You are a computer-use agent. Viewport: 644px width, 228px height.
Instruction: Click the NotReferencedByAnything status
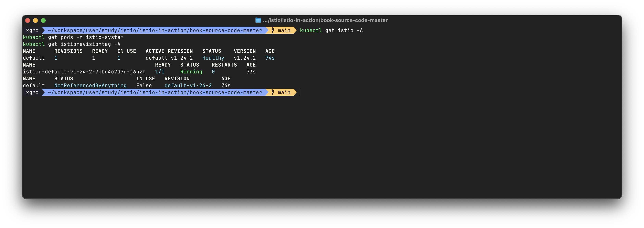point(91,85)
